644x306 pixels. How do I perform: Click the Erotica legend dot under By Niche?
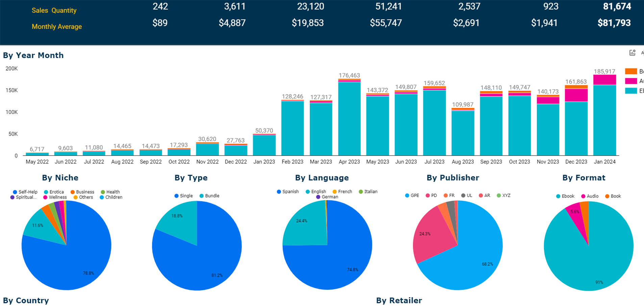pos(46,192)
